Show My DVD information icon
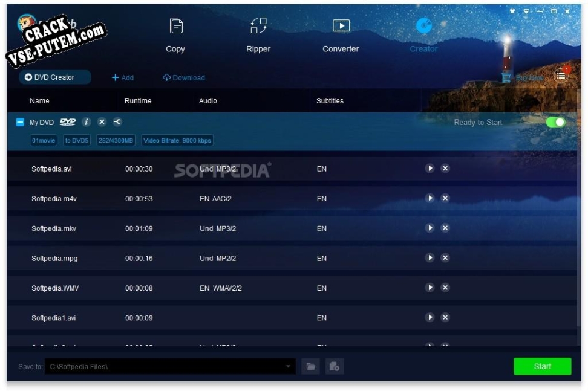Image resolution: width=588 pixels, height=391 pixels. pos(87,122)
